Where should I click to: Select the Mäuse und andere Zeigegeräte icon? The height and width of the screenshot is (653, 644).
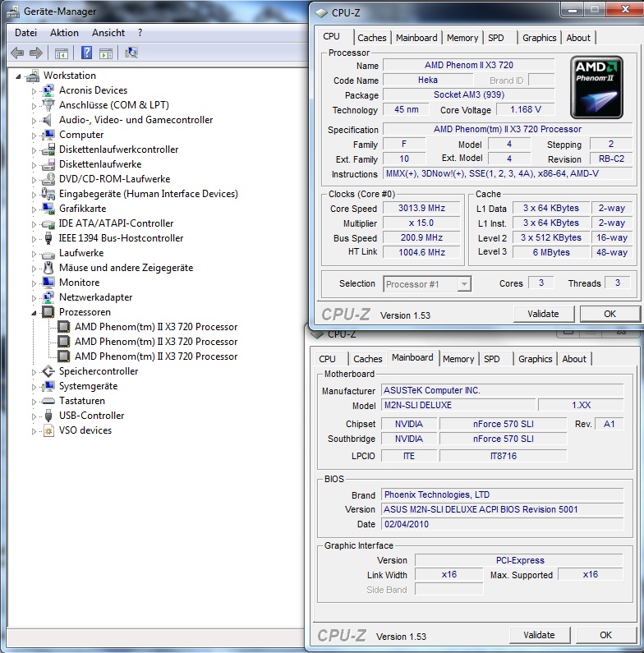coord(48,268)
